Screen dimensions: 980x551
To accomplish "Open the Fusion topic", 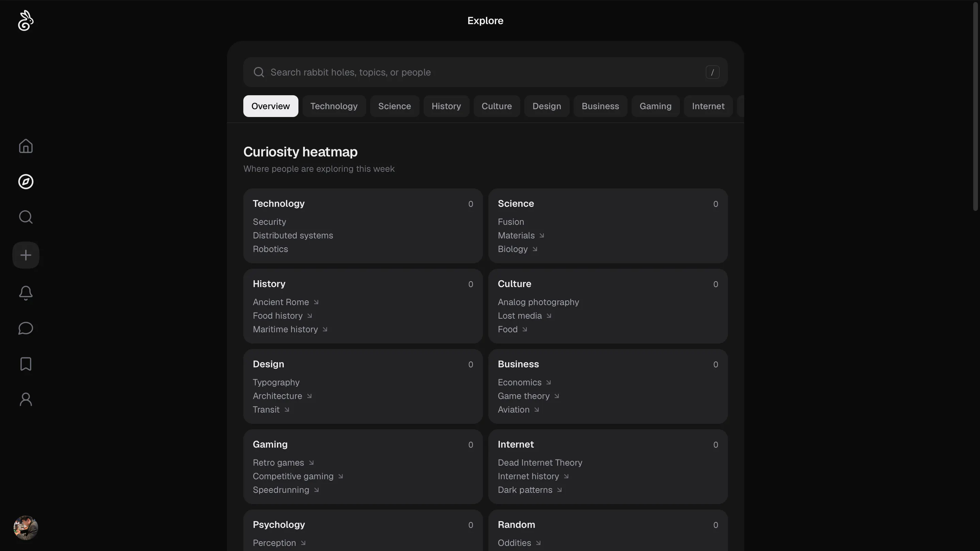I will (510, 222).
